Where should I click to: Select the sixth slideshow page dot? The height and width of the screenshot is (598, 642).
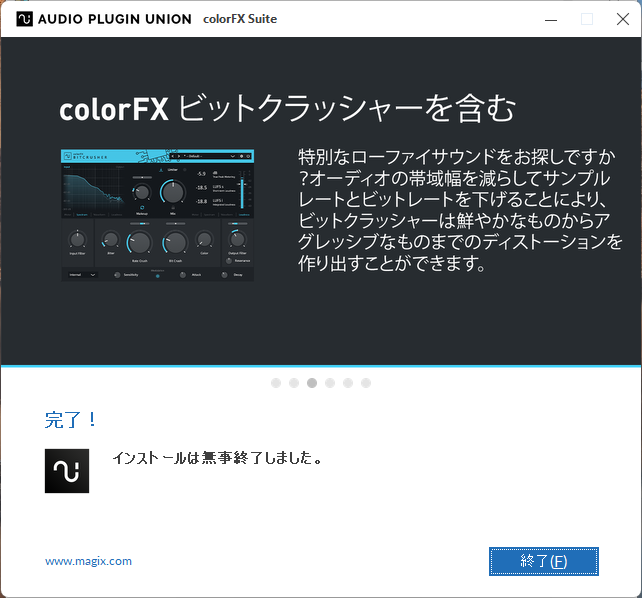(x=366, y=383)
